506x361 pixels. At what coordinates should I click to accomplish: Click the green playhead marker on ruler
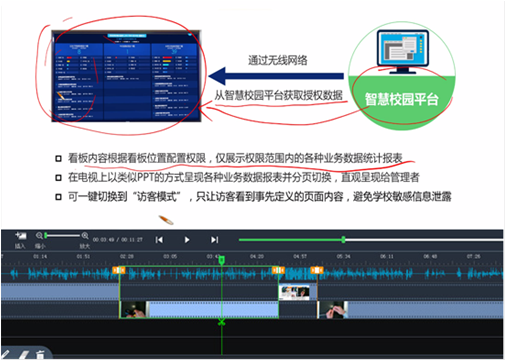coord(222,260)
